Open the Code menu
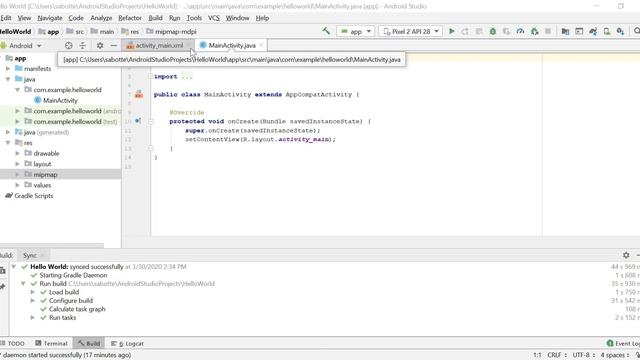640x360 pixels. coord(76,18)
